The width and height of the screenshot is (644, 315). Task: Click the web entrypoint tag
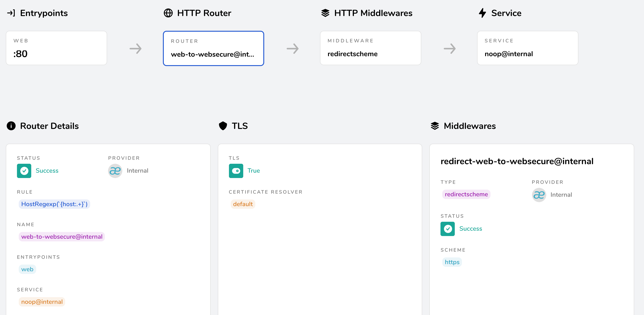pyautogui.click(x=27, y=269)
